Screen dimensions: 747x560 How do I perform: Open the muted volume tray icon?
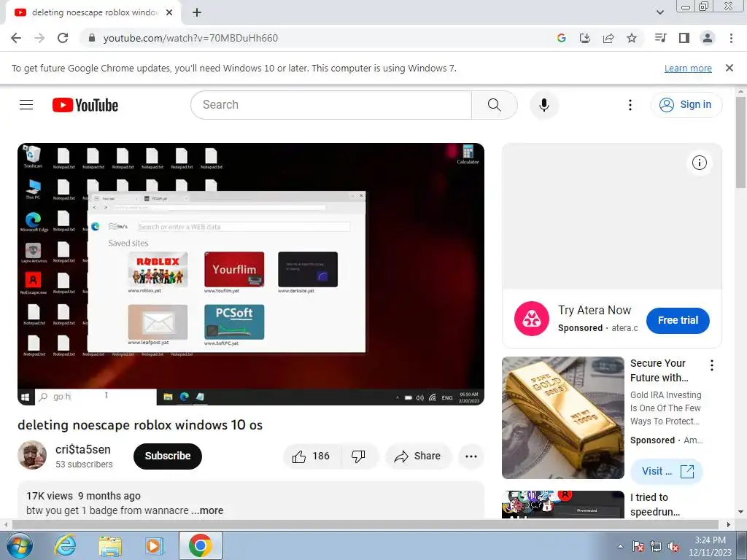[x=673, y=546]
